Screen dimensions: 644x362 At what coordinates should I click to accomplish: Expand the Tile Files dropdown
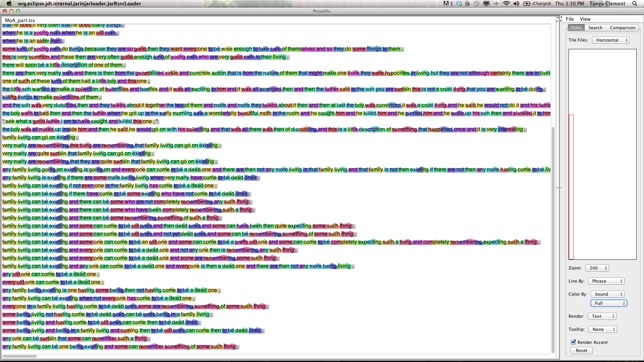pyautogui.click(x=612, y=40)
